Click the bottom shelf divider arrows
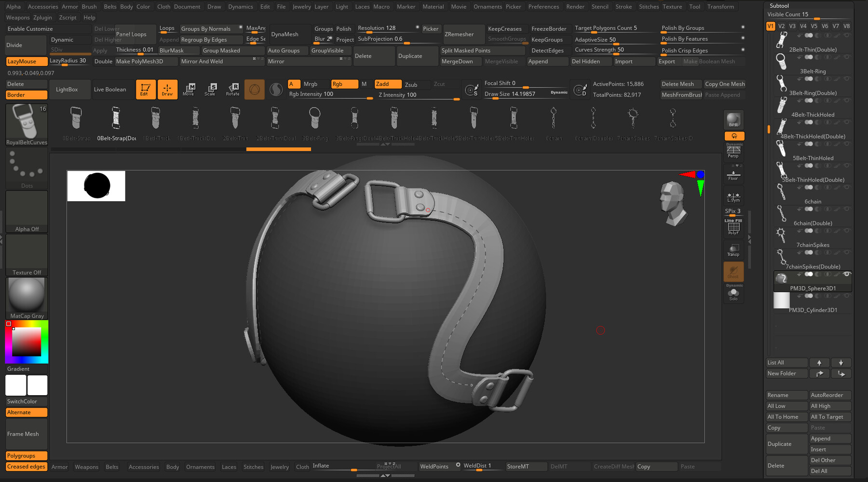The height and width of the screenshot is (482, 868). 385,476
